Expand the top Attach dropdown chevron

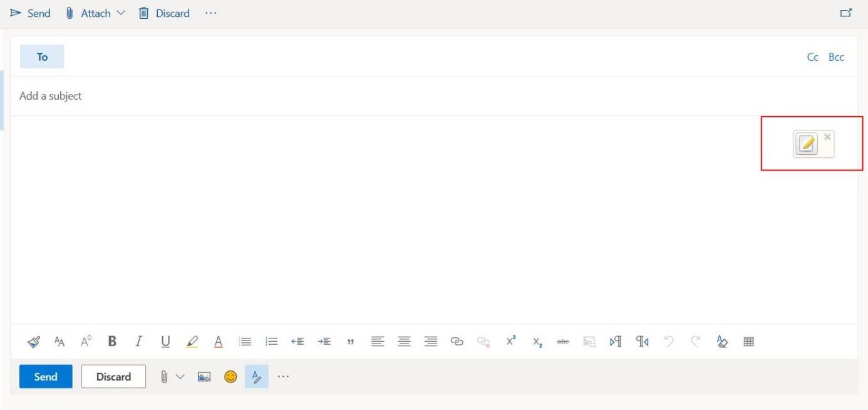(121, 13)
